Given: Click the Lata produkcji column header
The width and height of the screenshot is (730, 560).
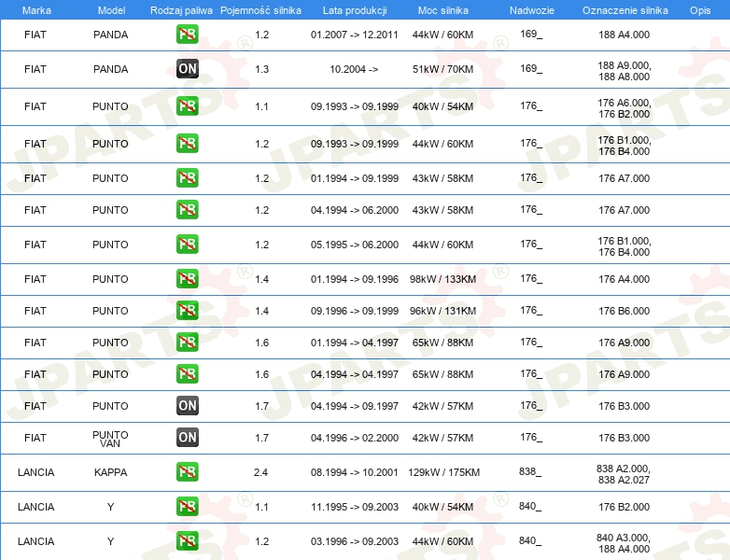Looking at the screenshot, I should (355, 10).
